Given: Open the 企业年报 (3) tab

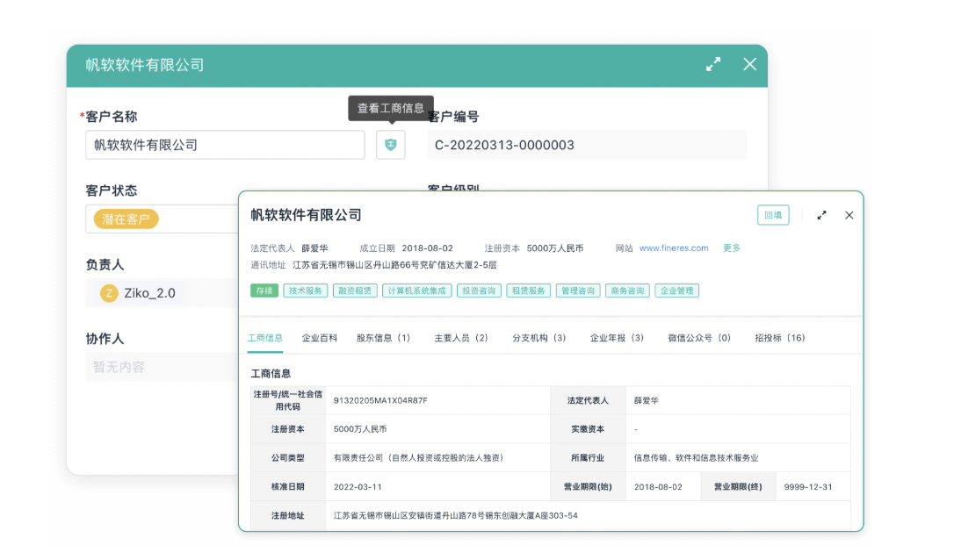Looking at the screenshot, I should 617,338.
